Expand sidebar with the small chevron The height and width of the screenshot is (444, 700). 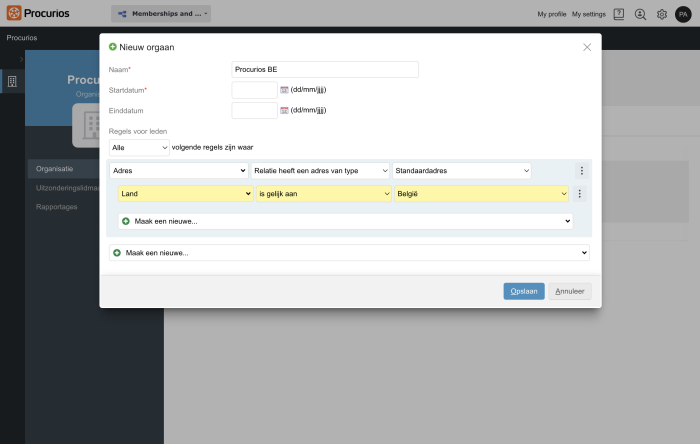[x=21, y=59]
